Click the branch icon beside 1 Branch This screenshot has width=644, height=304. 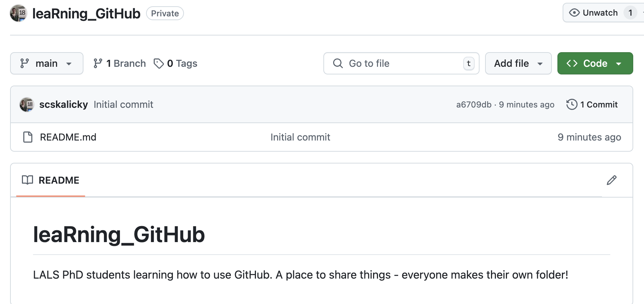(x=98, y=63)
